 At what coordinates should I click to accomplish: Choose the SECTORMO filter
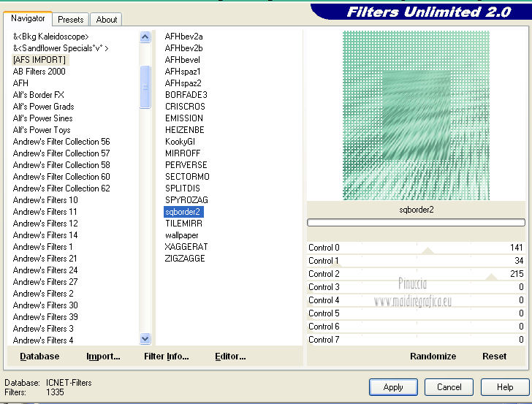pos(187,177)
